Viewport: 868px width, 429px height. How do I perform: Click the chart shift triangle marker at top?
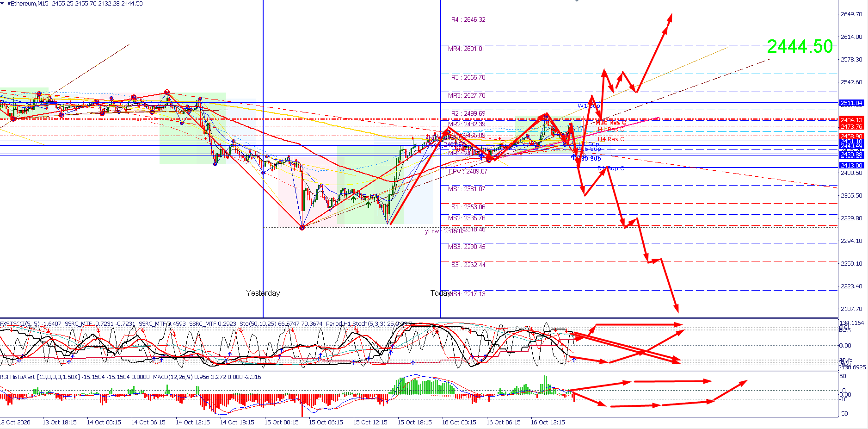click(x=577, y=1)
